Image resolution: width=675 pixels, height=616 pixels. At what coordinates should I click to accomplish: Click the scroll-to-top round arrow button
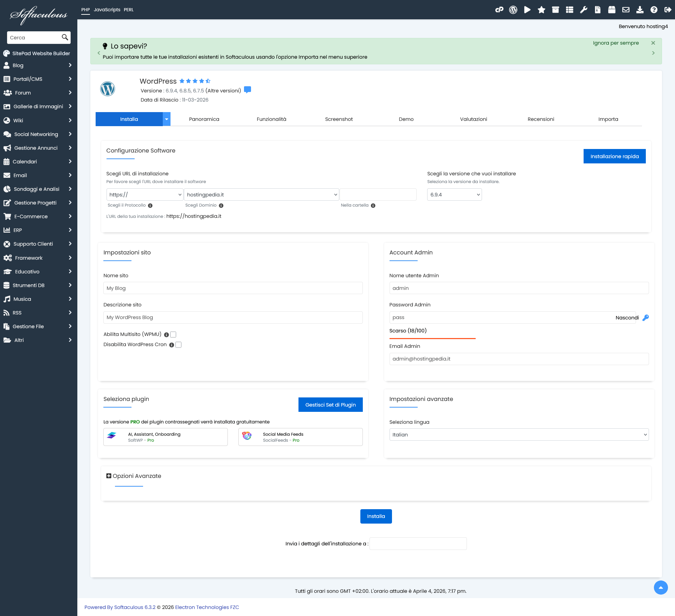tap(661, 588)
